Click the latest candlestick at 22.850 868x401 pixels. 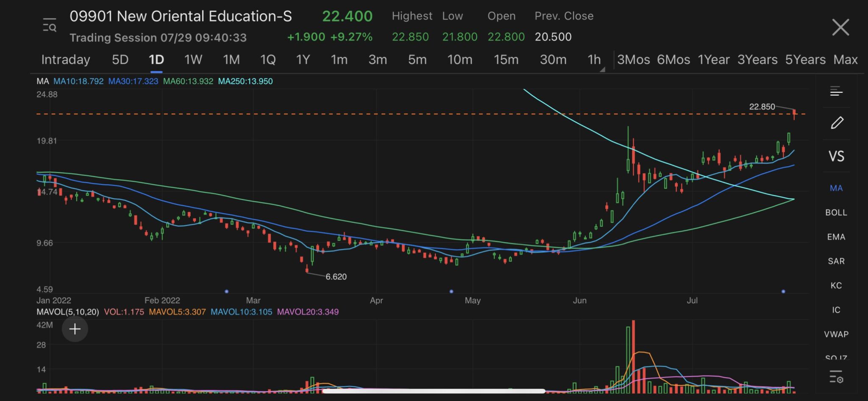pos(794,114)
